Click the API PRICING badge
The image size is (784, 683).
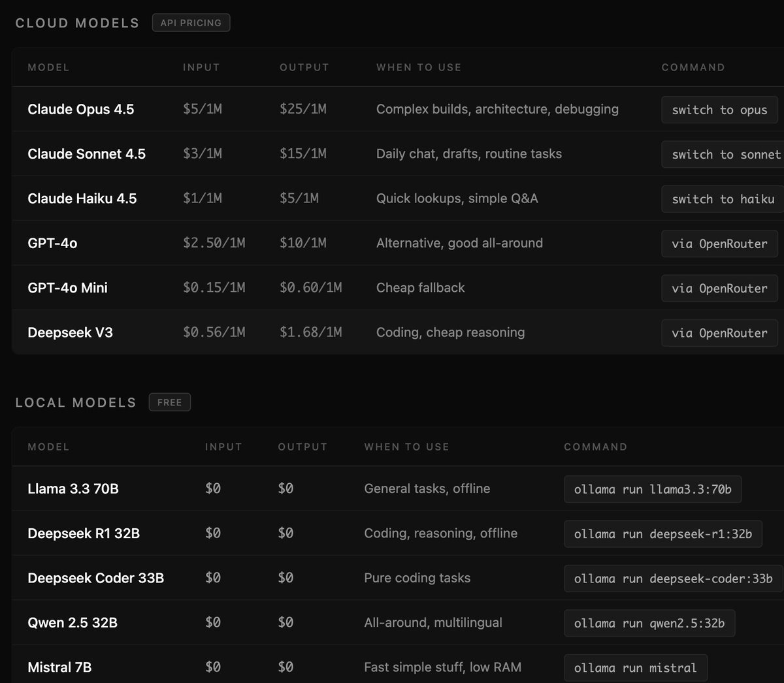191,23
